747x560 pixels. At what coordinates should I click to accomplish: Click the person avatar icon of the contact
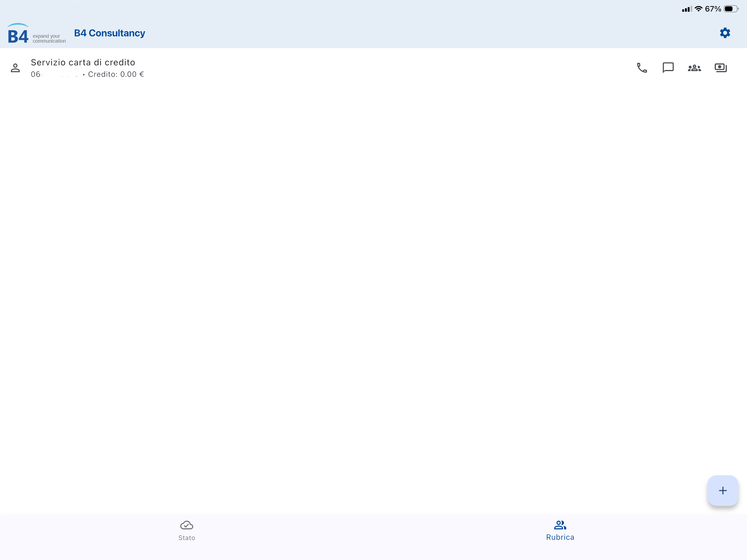point(15,68)
